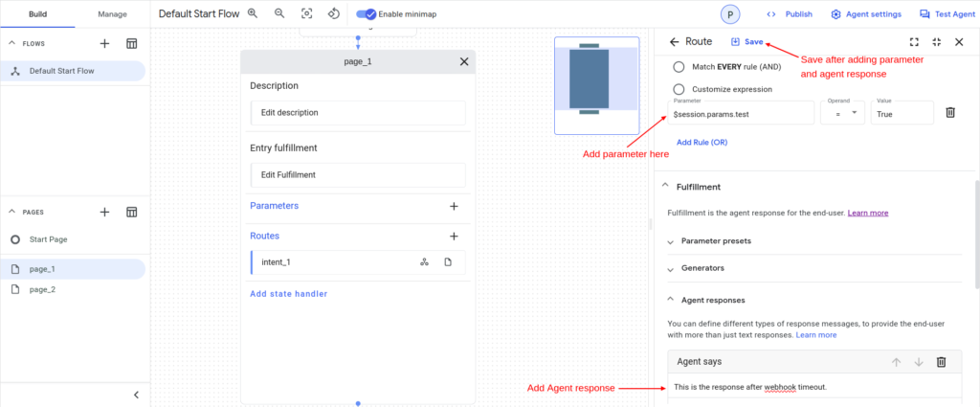Add a new page with plus icon
This screenshot has height=407, width=980.
(x=105, y=212)
